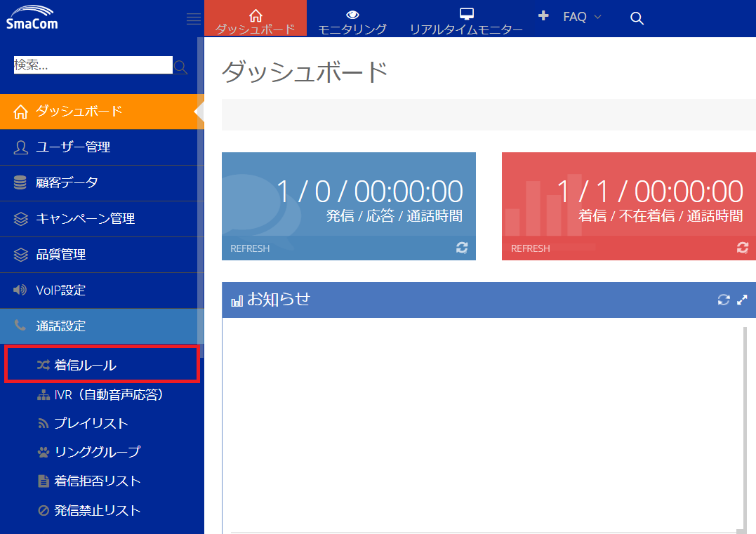Screen dimensions: 756x534
Task: Click the top bar search magnifier icon
Action: point(637,18)
